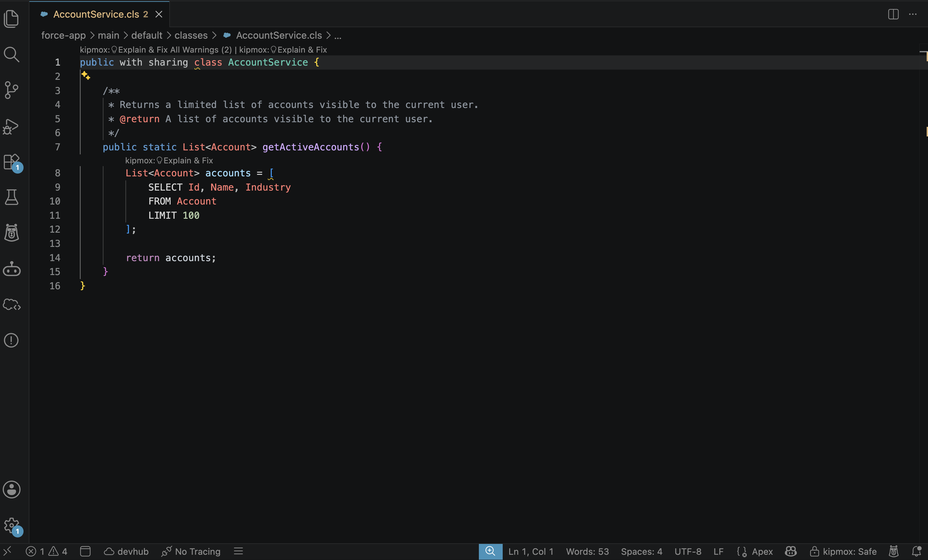Open the cloud code icon view in the activity bar
Image resolution: width=928 pixels, height=560 pixels.
tap(11, 304)
